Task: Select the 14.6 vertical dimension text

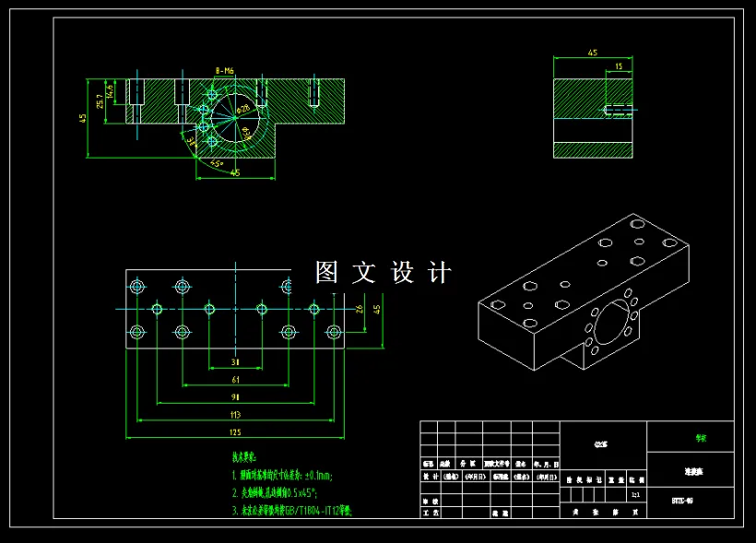Action: [x=111, y=91]
